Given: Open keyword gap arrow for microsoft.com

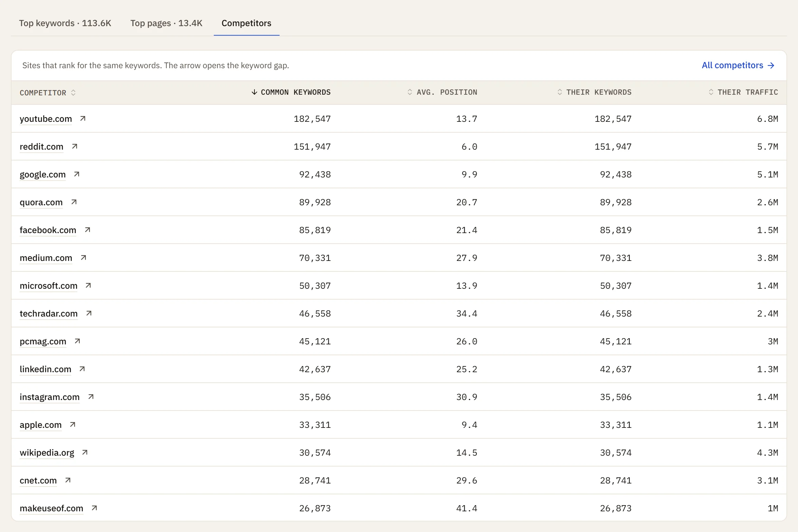Looking at the screenshot, I should 88,285.
